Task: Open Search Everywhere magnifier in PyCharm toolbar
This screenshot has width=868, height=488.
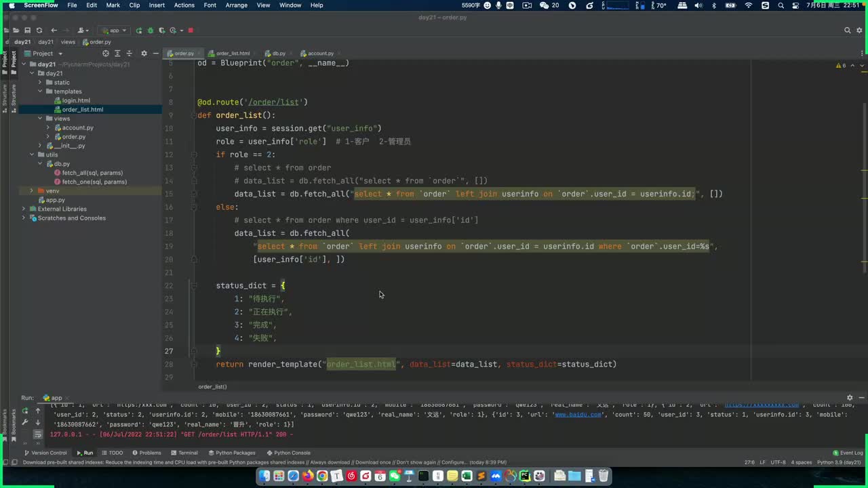Action: (x=847, y=30)
